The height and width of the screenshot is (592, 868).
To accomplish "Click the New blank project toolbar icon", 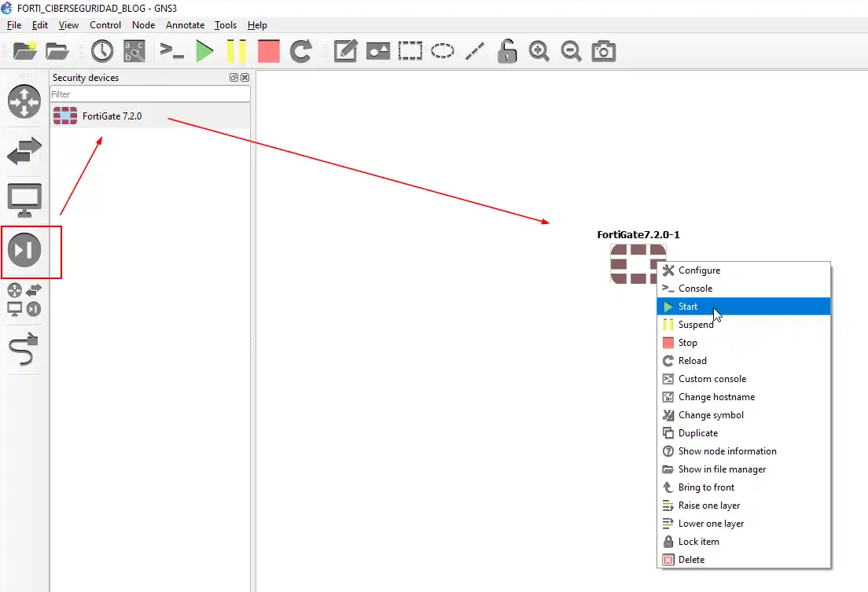I will click(x=25, y=51).
